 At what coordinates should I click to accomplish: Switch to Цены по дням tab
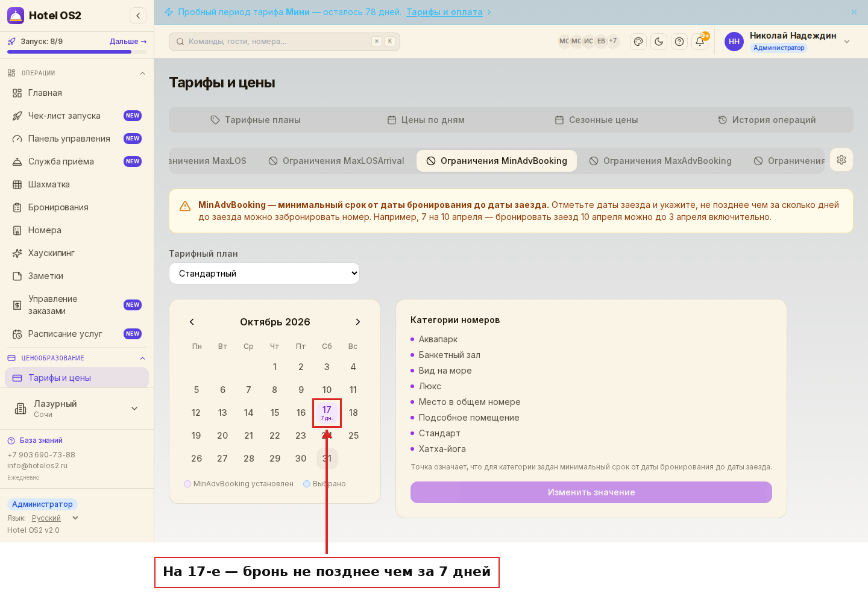pyautogui.click(x=426, y=120)
